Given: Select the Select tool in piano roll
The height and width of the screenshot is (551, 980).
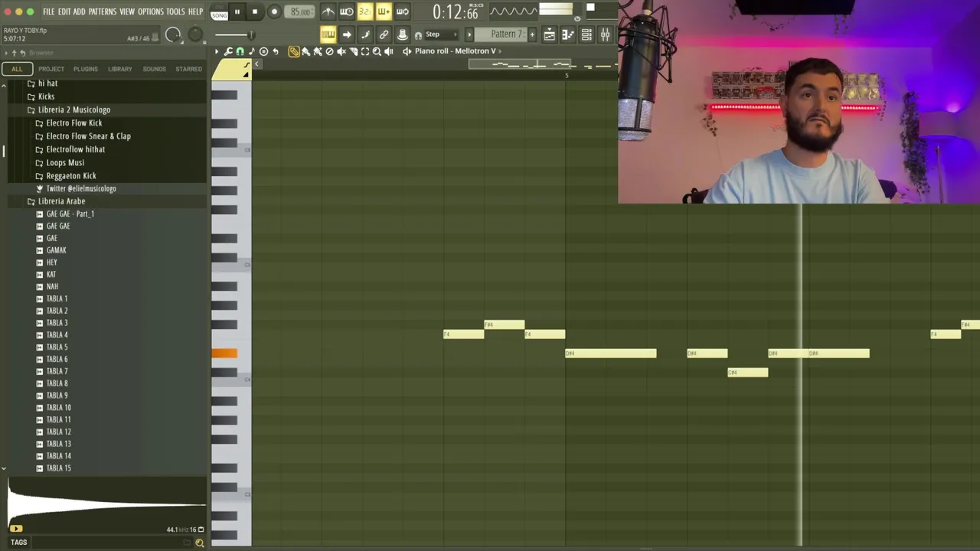Looking at the screenshot, I should (365, 51).
